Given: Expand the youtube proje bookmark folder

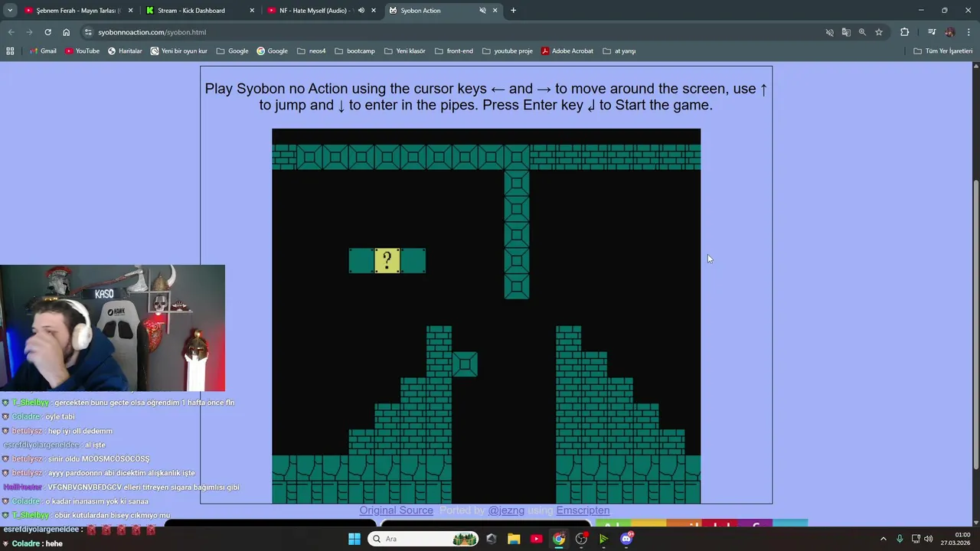Looking at the screenshot, I should click(508, 51).
